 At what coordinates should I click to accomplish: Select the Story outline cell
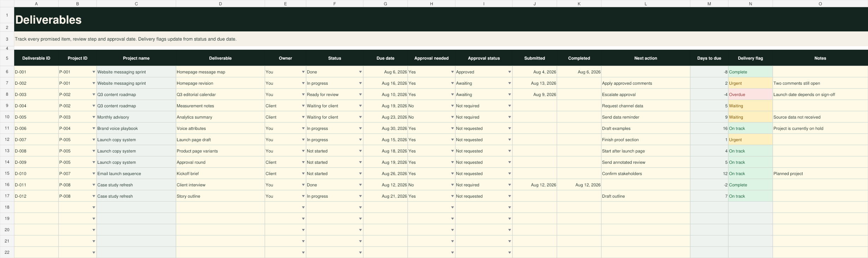(x=220, y=196)
